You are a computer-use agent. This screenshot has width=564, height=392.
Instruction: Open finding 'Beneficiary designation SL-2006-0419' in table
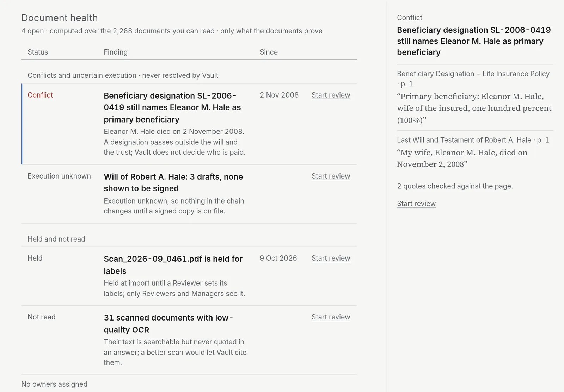[172, 107]
